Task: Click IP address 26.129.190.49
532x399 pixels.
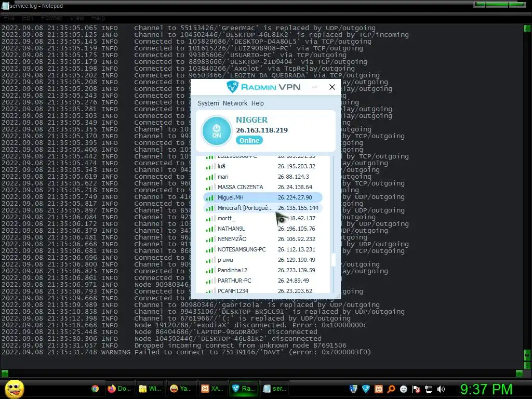Action: coord(297,260)
